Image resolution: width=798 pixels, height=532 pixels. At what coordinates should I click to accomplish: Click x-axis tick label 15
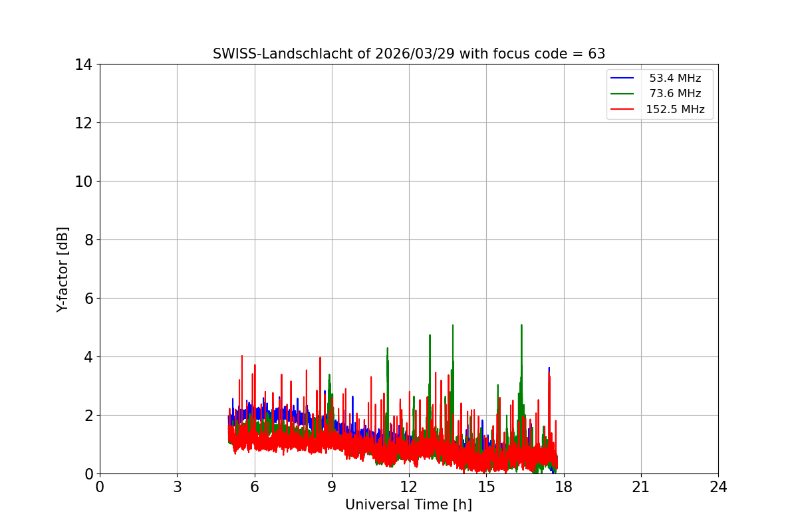486,486
